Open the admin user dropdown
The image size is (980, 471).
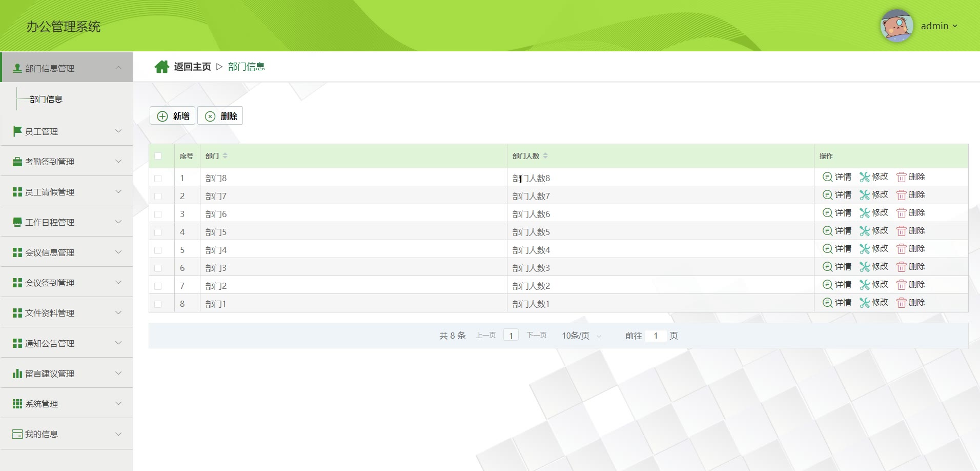939,26
